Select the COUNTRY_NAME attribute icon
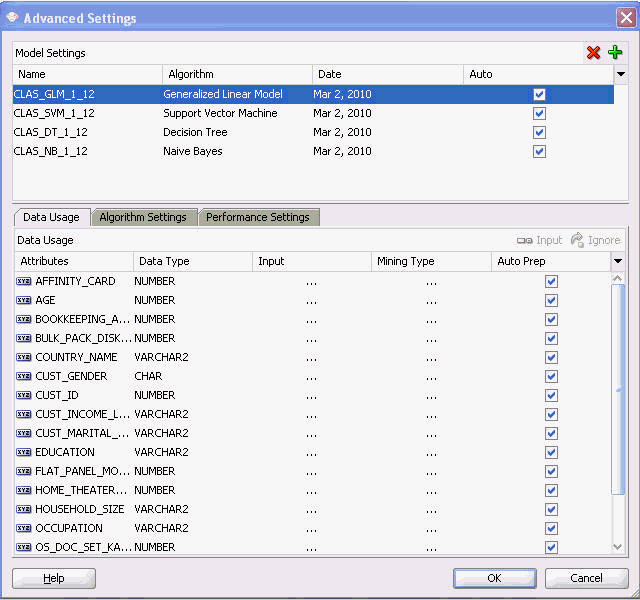Screen dimensions: 640x600 pyautogui.click(x=24, y=357)
